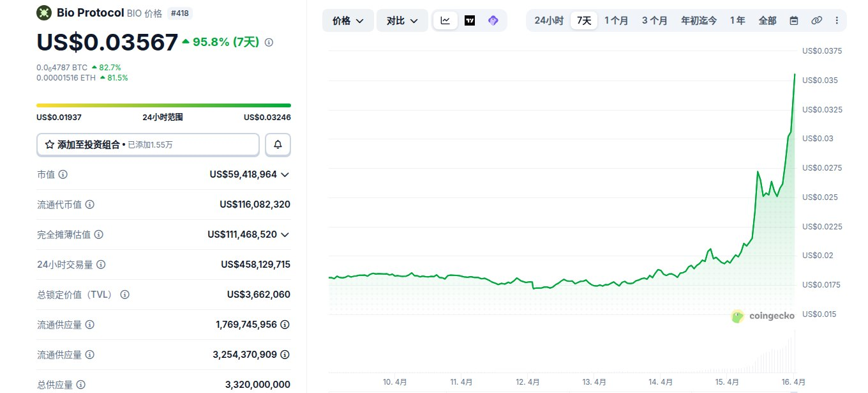Click info icon beside 流通供应量 label for 3,254,370,909

90,355
